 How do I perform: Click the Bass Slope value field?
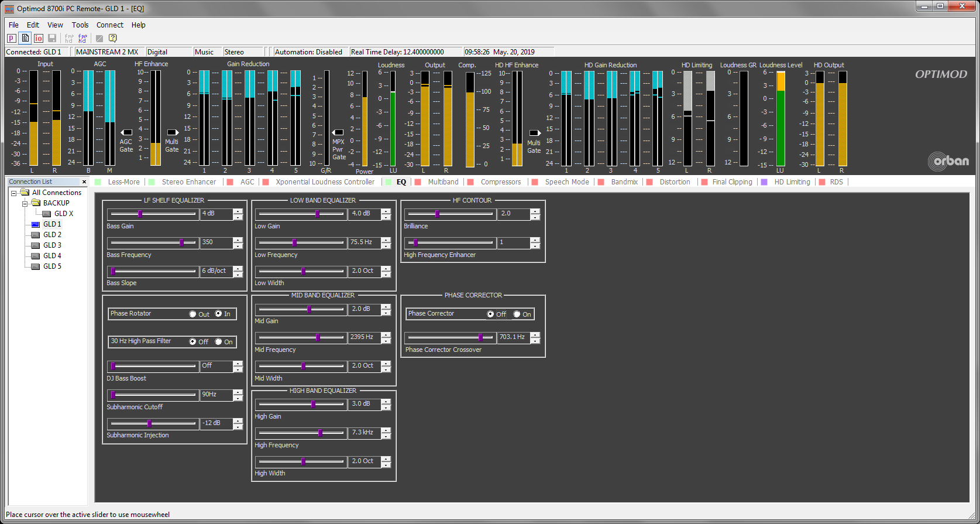click(216, 271)
